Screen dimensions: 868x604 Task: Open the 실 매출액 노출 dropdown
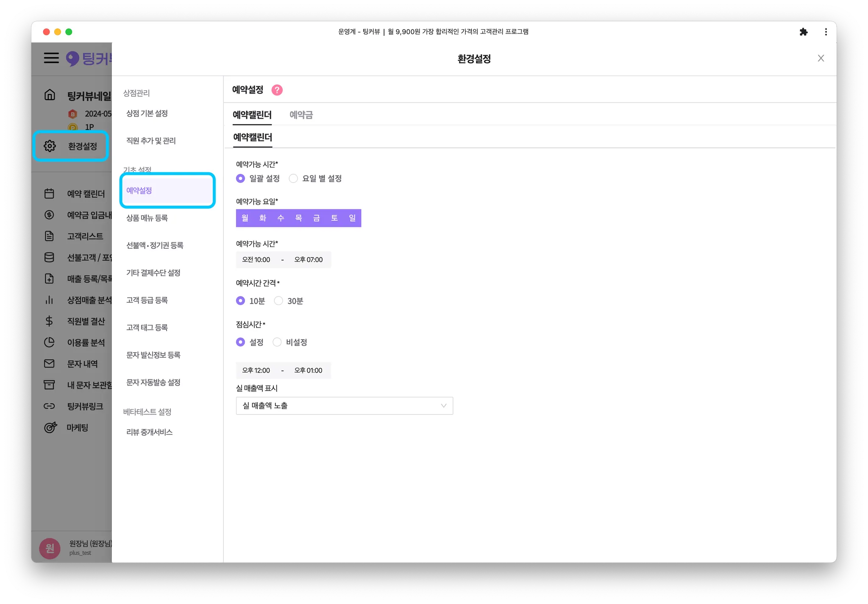click(344, 406)
